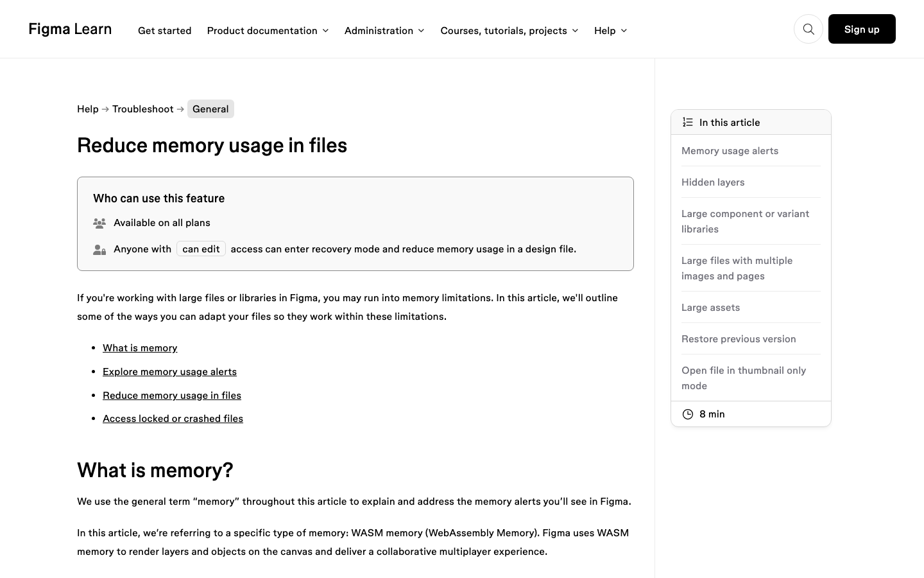
Task: Click the What is memory? heading
Action: click(155, 470)
